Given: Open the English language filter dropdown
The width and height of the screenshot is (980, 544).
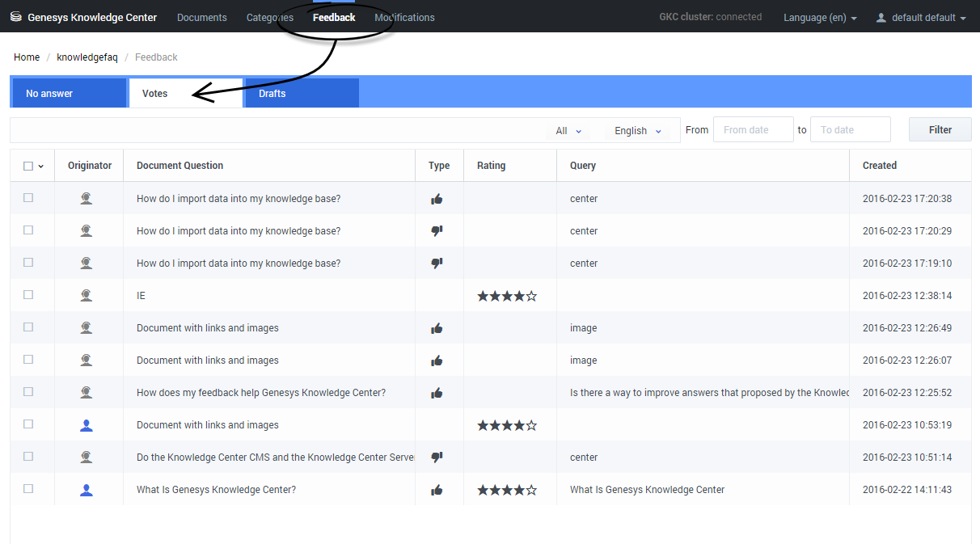Looking at the screenshot, I should [x=637, y=131].
